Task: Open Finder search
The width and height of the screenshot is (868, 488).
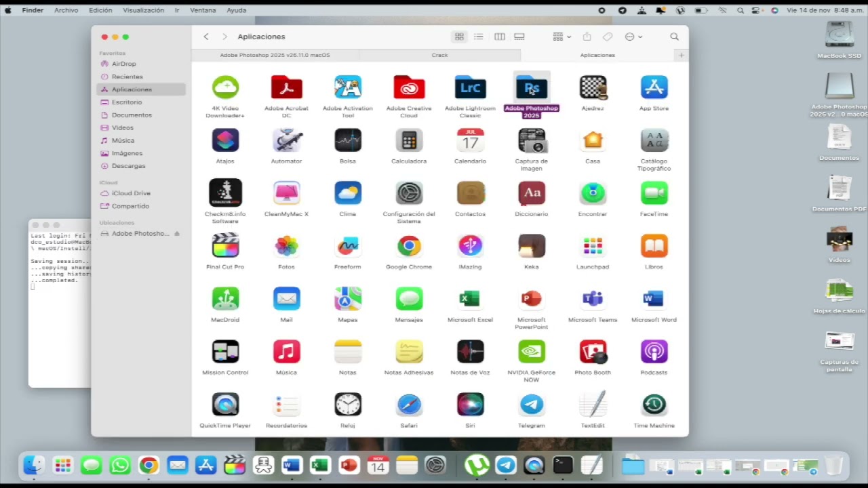Action: click(674, 37)
